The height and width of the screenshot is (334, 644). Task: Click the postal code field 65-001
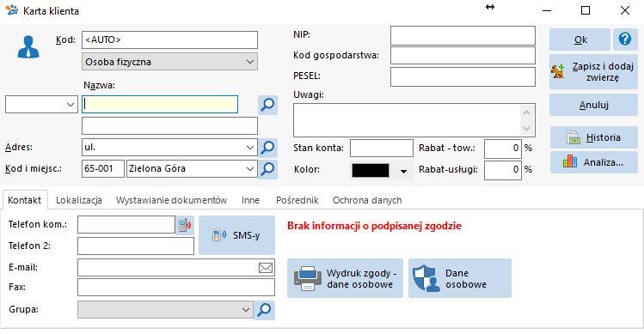pos(103,168)
